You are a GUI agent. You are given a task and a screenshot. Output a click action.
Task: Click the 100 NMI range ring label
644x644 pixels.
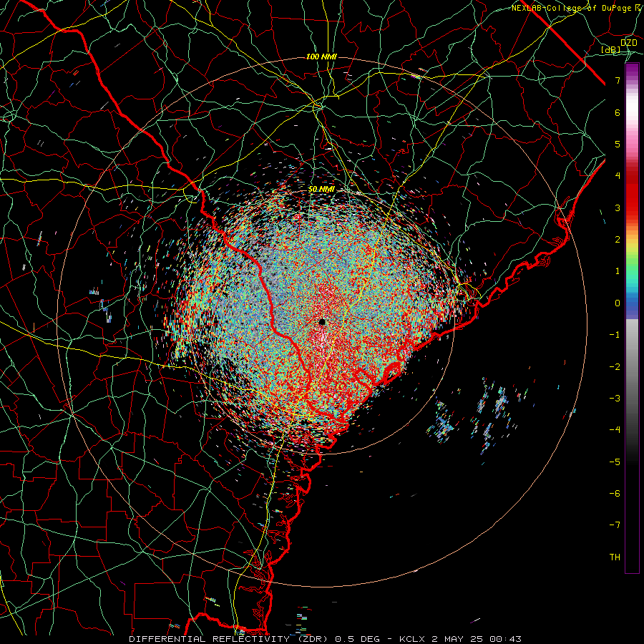point(321,57)
